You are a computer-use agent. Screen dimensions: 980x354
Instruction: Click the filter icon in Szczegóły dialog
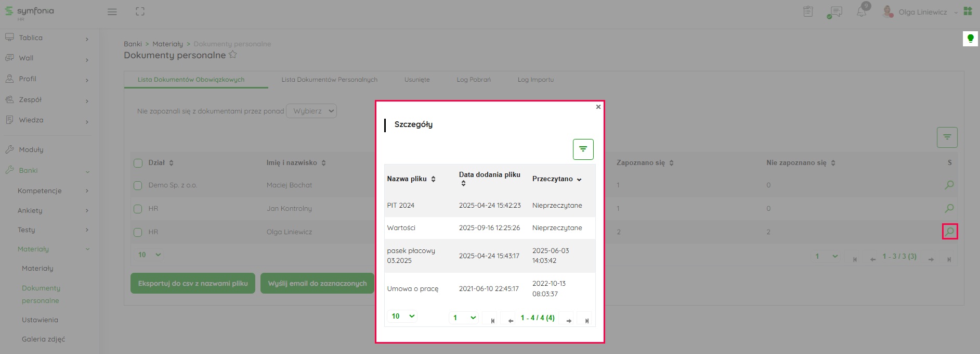tap(583, 149)
